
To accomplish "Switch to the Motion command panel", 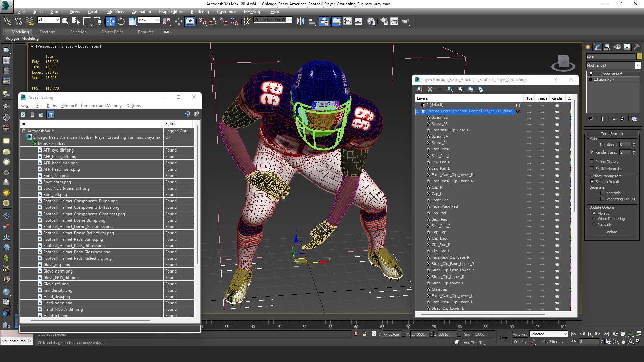I will click(618, 47).
